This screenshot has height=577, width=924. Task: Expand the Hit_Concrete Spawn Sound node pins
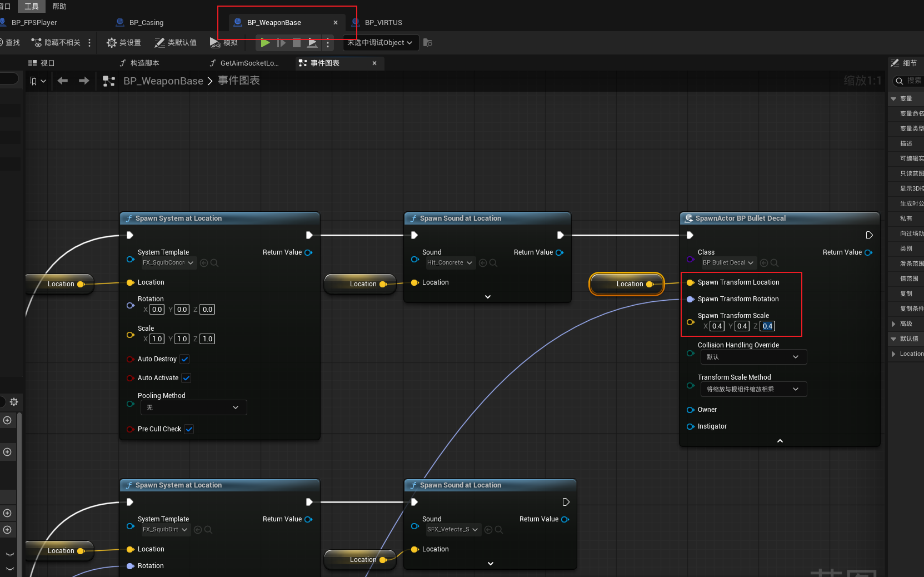click(x=488, y=297)
